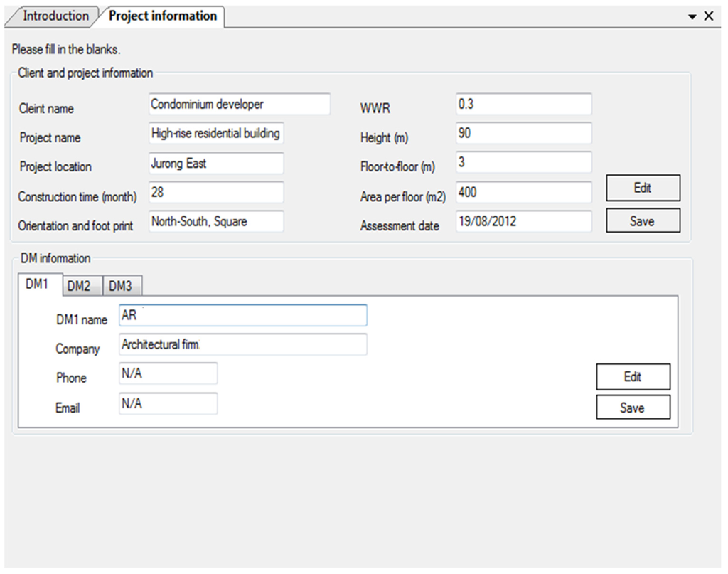728x574 pixels.
Task: Click Edit button for client project information
Action: pyautogui.click(x=643, y=188)
